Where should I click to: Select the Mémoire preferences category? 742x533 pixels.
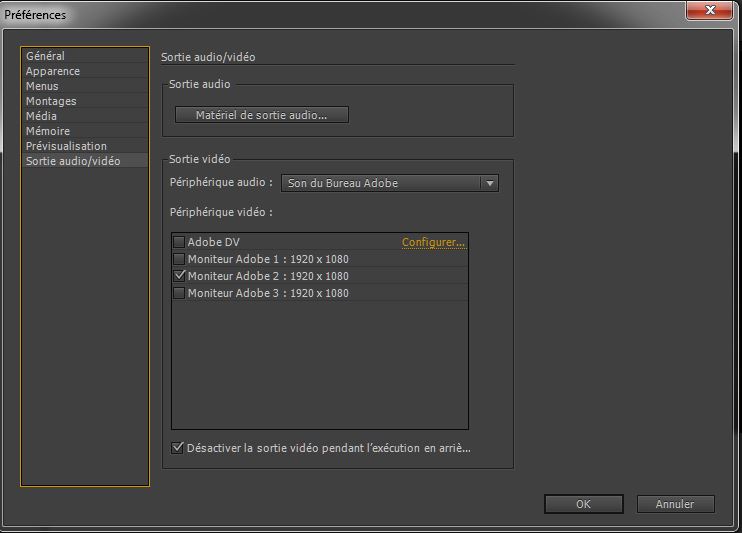point(48,131)
